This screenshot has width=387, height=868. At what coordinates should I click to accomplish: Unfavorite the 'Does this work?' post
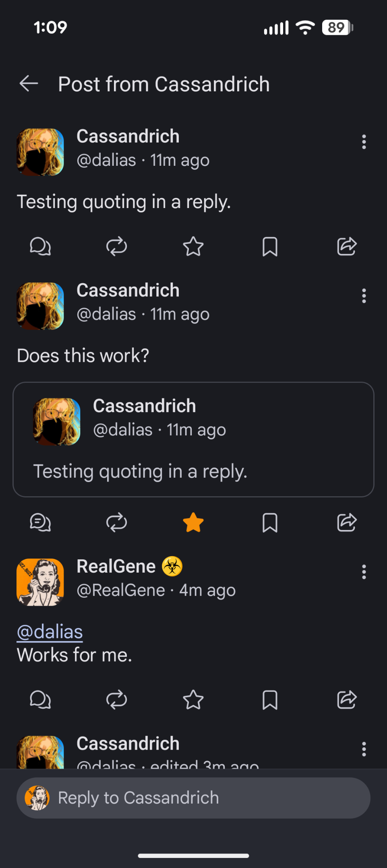click(193, 522)
